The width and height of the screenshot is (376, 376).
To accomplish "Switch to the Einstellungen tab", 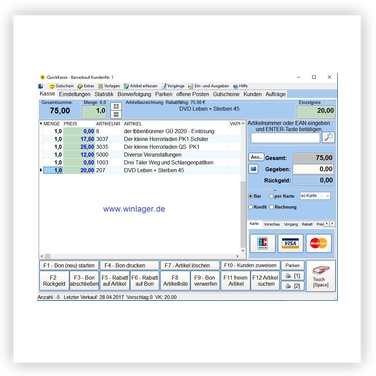I will click(75, 94).
